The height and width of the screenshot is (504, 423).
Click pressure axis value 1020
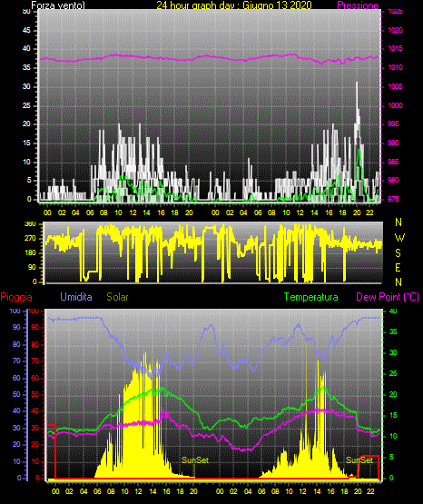(x=395, y=30)
